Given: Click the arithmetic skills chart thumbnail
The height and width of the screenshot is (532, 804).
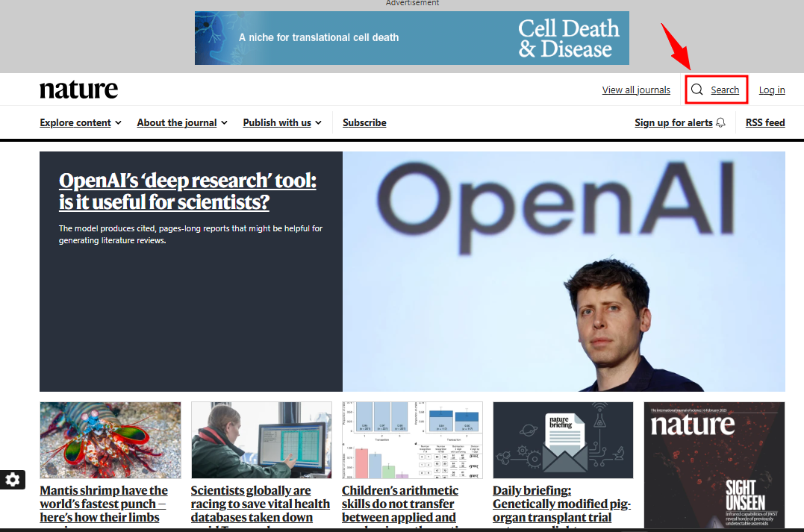Looking at the screenshot, I should (412, 440).
